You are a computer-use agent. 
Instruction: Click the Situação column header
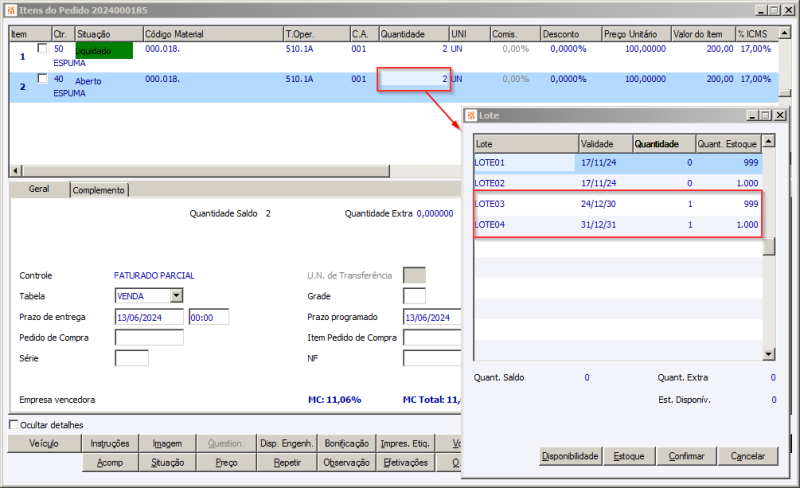(x=109, y=34)
